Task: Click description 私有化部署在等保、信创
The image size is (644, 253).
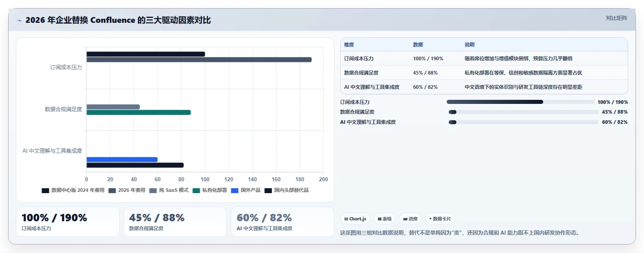Action: point(523,73)
